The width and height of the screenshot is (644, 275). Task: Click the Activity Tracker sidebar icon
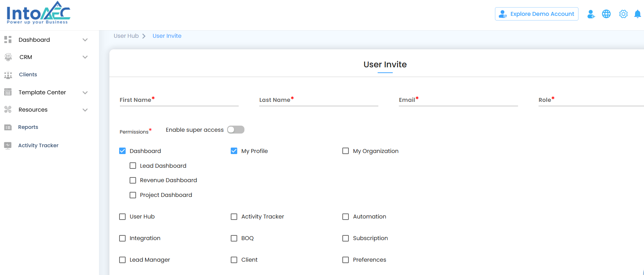8,145
